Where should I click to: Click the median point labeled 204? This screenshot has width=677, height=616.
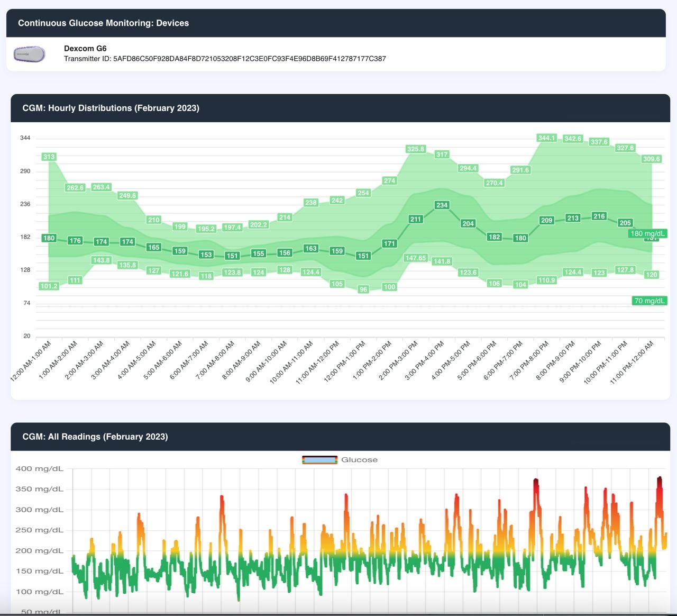pyautogui.click(x=468, y=223)
